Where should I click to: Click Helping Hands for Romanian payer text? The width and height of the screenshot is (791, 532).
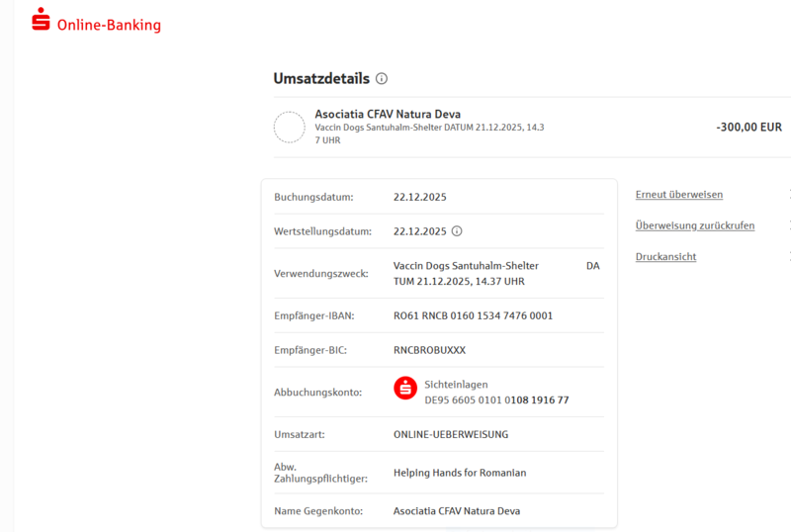pyautogui.click(x=460, y=473)
